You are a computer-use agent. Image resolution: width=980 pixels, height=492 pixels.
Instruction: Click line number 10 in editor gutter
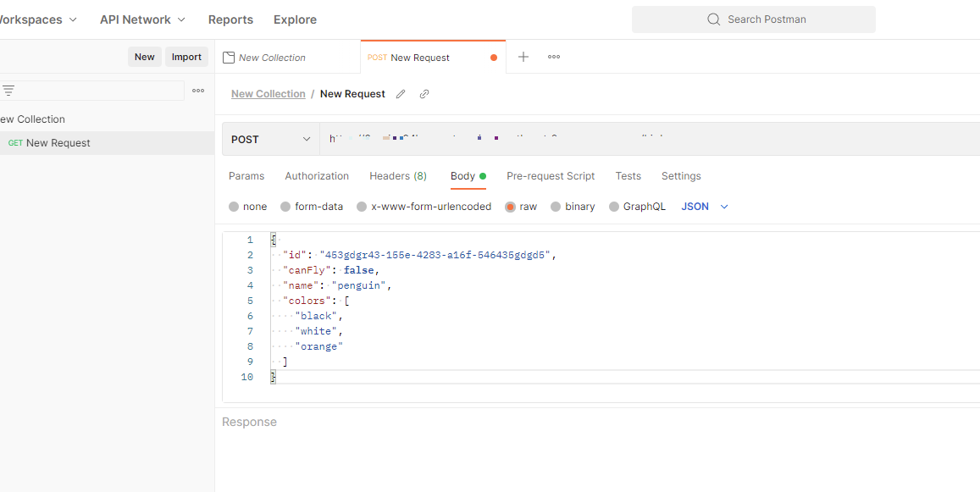click(x=246, y=377)
